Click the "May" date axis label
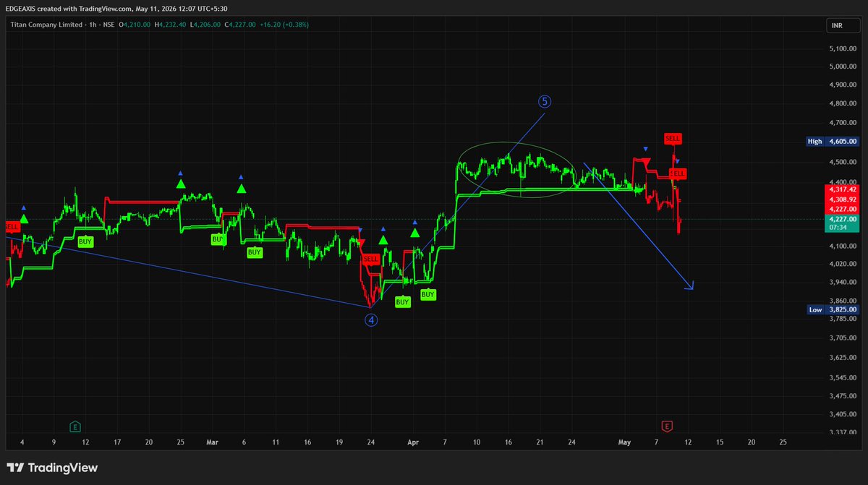This screenshot has width=868, height=485. click(624, 441)
